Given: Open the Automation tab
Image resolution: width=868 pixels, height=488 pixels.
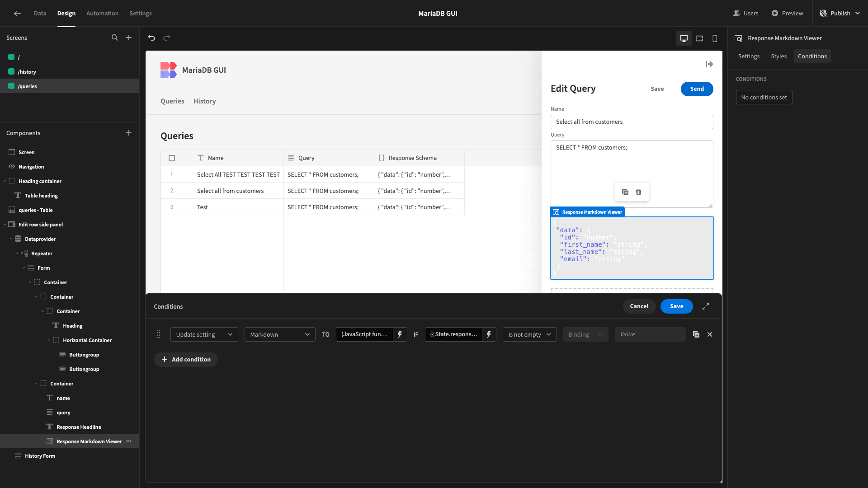Looking at the screenshot, I should (x=102, y=13).
